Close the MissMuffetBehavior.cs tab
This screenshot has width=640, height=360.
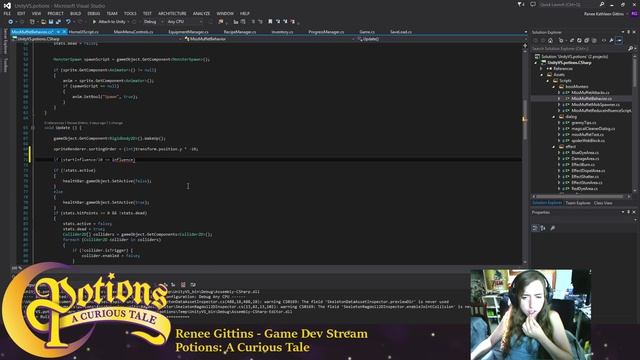[64, 32]
